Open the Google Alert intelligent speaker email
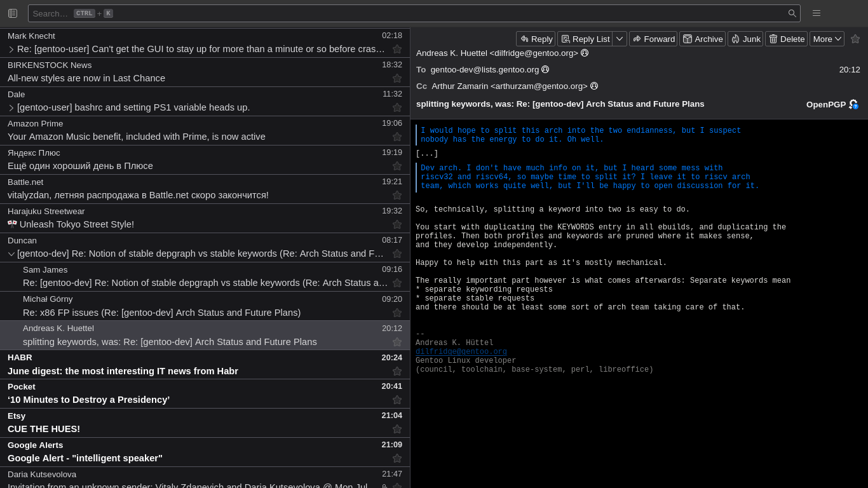The image size is (868, 488). click(x=205, y=452)
